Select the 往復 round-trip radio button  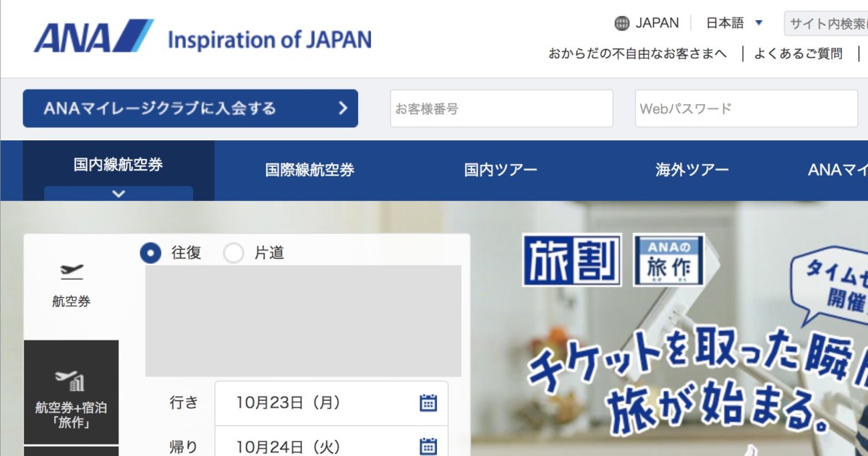(x=150, y=253)
